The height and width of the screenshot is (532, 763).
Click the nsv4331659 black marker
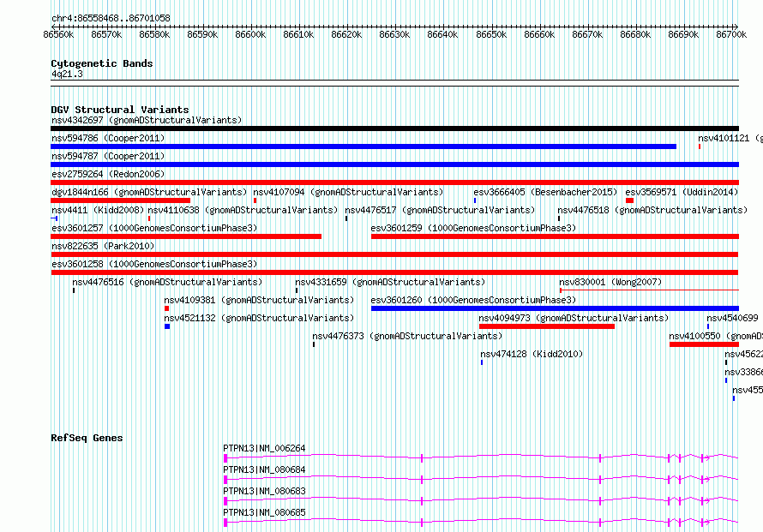click(297, 290)
